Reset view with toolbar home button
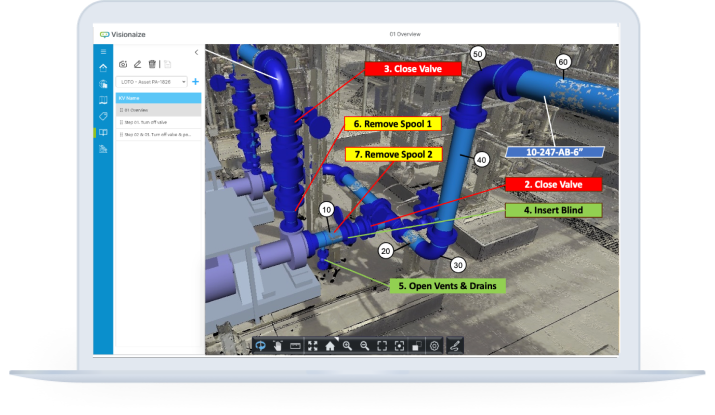715x415 pixels. click(330, 345)
